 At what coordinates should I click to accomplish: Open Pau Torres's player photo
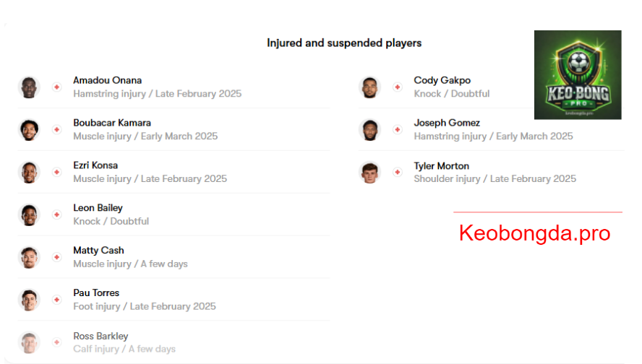tap(29, 300)
